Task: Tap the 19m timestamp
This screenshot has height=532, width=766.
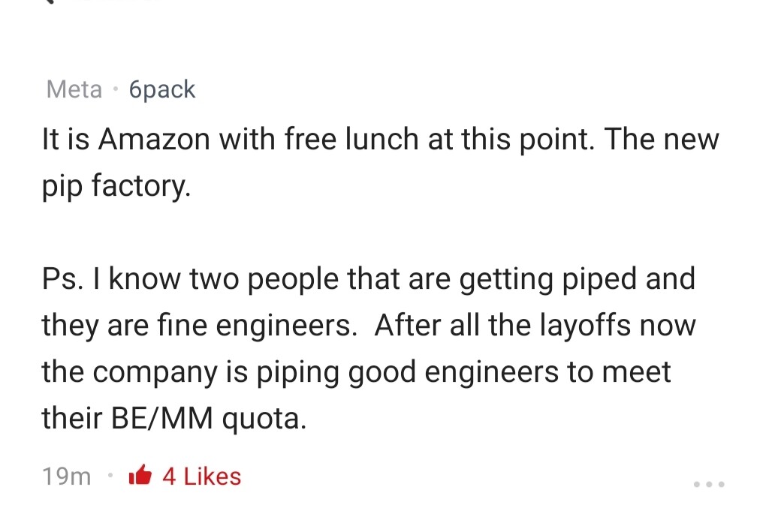Action: coord(66,475)
